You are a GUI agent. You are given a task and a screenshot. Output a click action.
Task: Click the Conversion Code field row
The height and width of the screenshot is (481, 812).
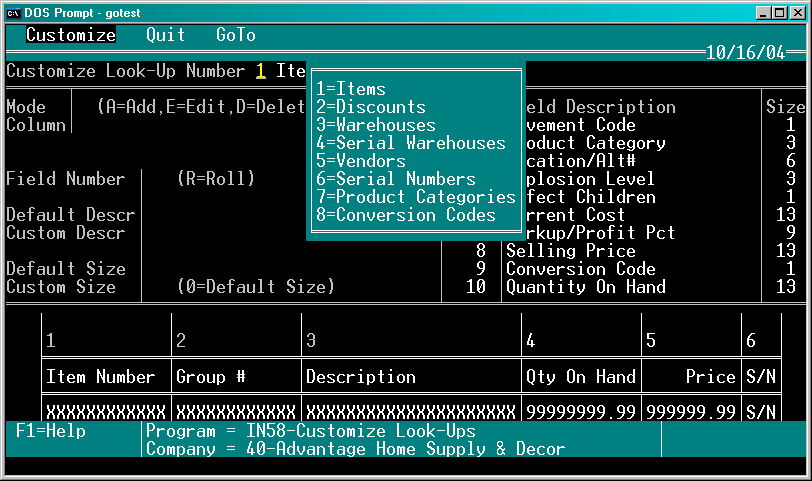(628, 269)
